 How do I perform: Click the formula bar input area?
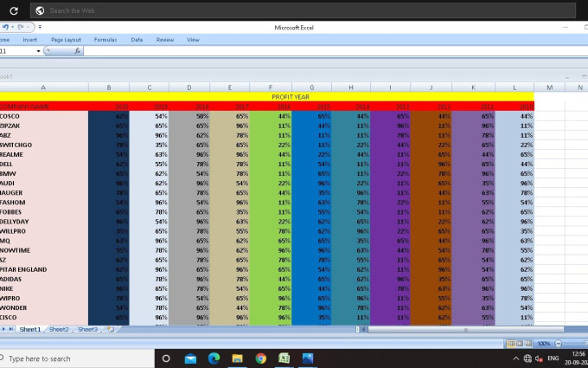click(x=336, y=51)
